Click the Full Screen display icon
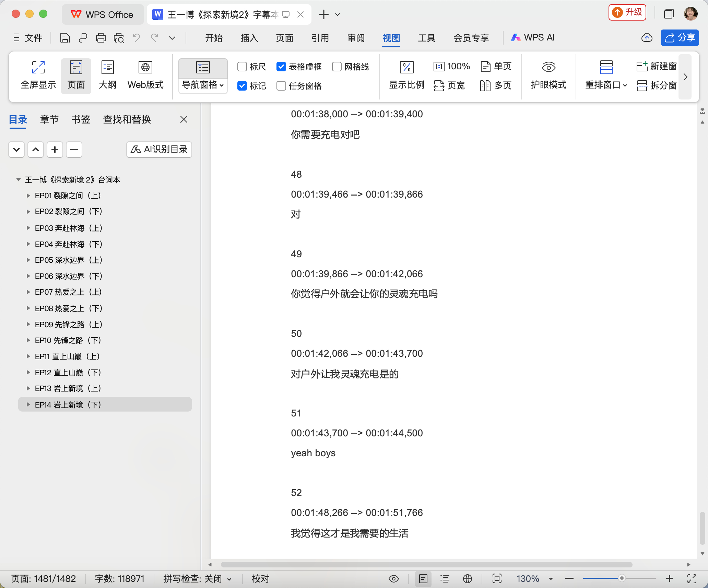This screenshot has height=588, width=708. tap(38, 67)
